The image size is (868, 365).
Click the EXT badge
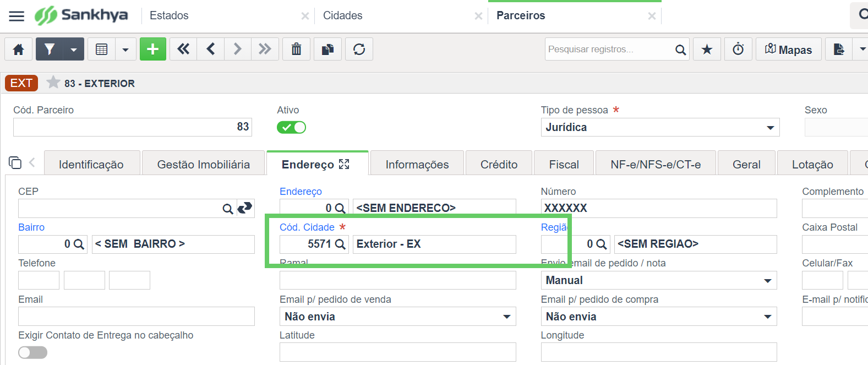click(x=21, y=83)
